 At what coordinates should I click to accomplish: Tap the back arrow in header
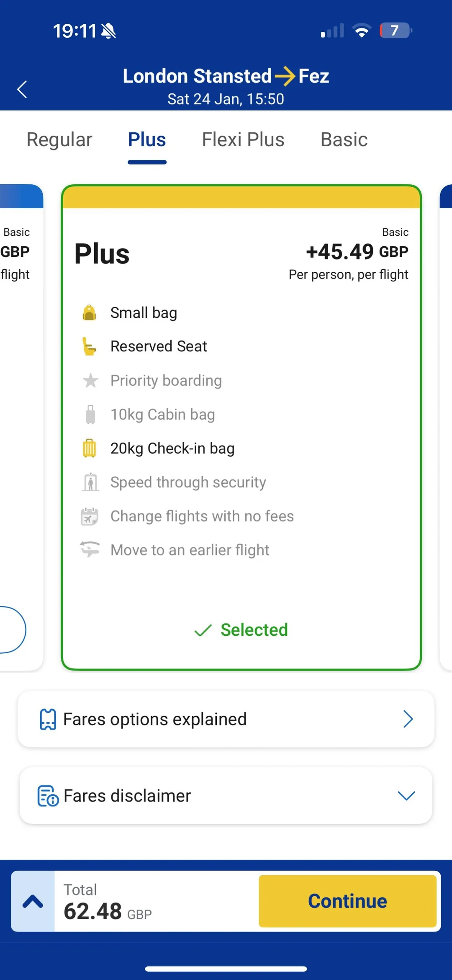click(22, 89)
